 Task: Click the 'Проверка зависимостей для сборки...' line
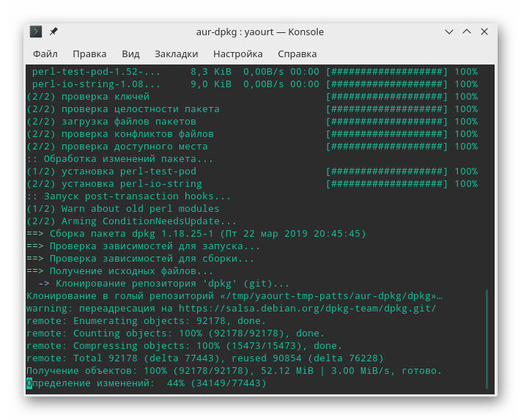click(140, 259)
